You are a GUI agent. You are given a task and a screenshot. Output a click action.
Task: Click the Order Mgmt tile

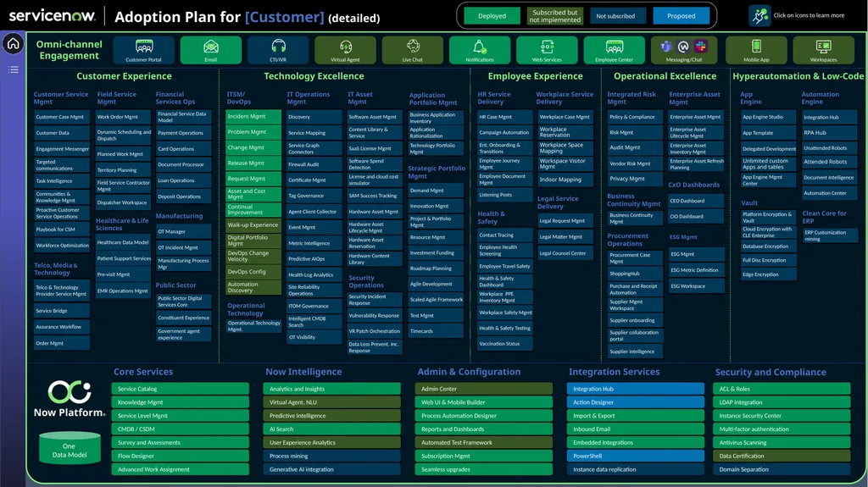click(x=61, y=343)
